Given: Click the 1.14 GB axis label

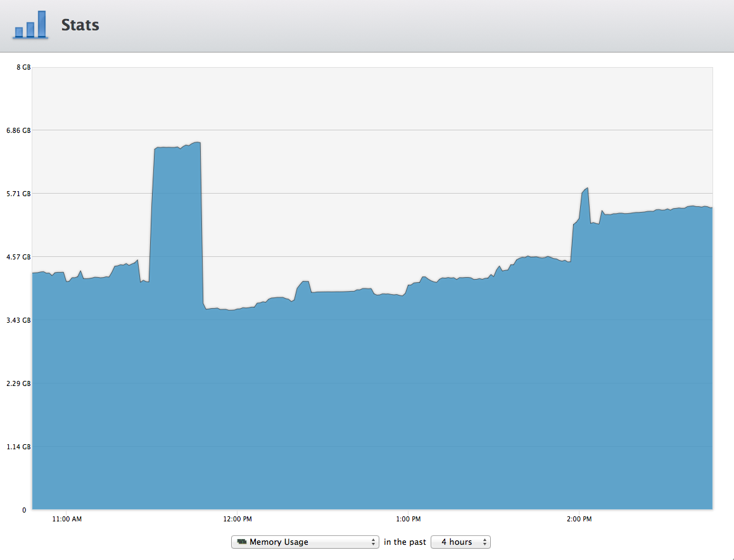Looking at the screenshot, I should tap(19, 447).
